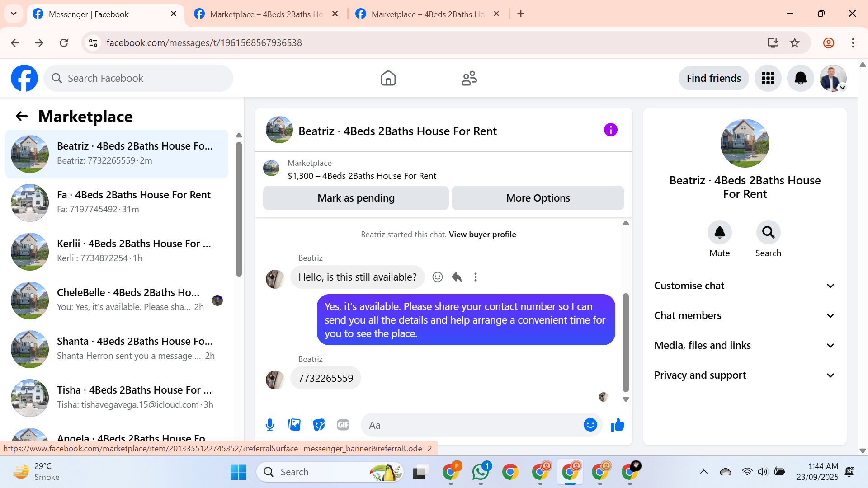
Task: Click the 7732265559 message bubble
Action: 325,378
